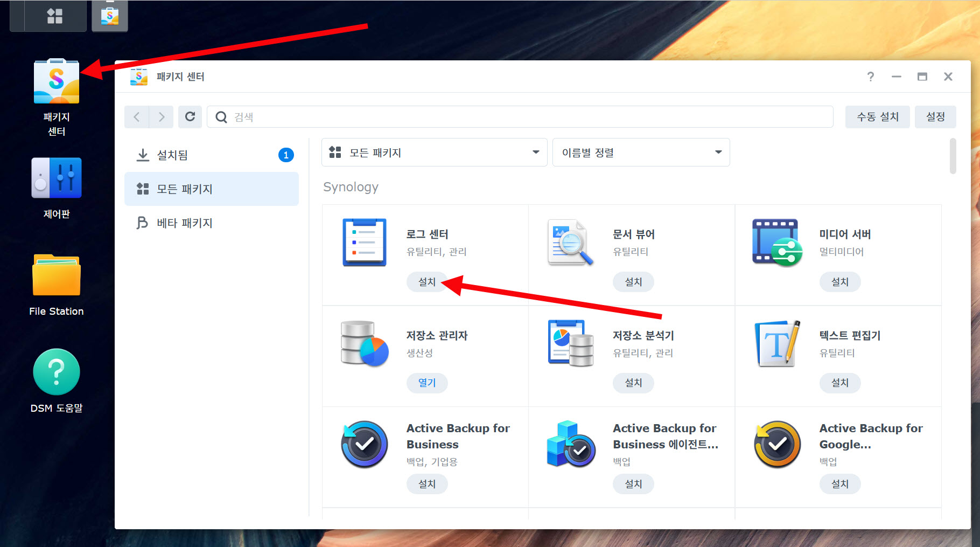Open 패키지 센터 desktop shortcut

[57, 81]
